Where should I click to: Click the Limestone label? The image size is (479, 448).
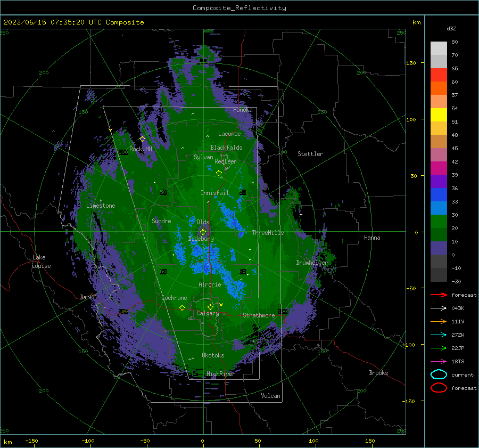pyautogui.click(x=101, y=206)
